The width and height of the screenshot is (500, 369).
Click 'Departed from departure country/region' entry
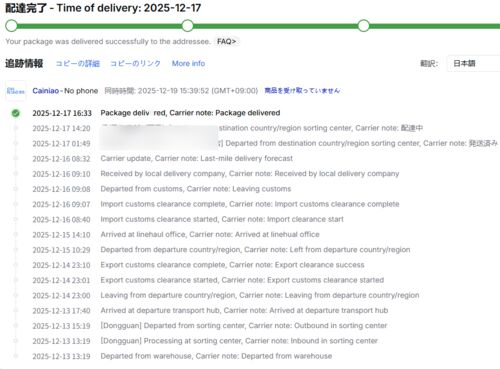(255, 250)
